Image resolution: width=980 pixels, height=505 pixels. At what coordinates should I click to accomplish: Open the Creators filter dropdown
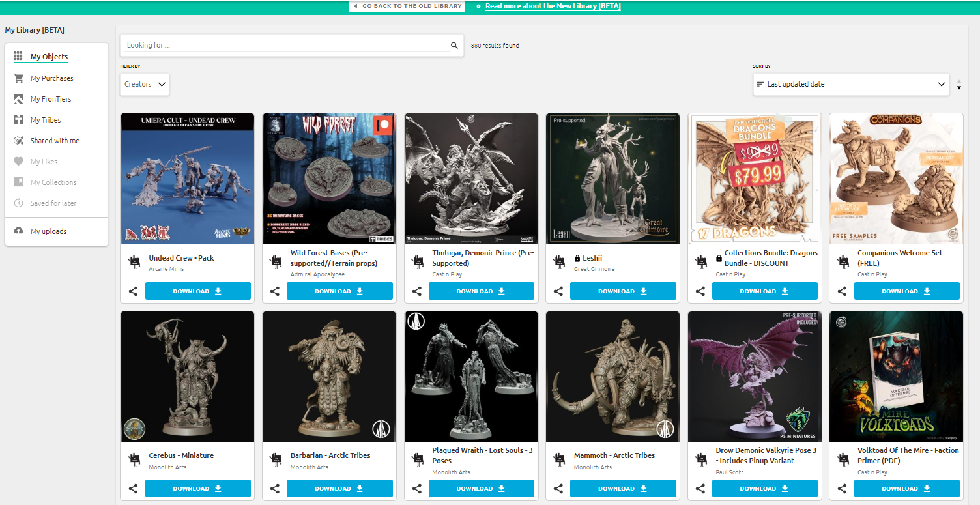point(145,84)
